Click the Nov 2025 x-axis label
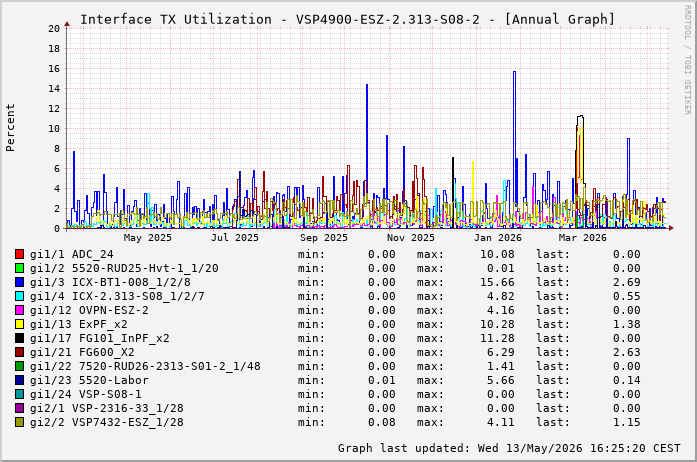 [411, 238]
